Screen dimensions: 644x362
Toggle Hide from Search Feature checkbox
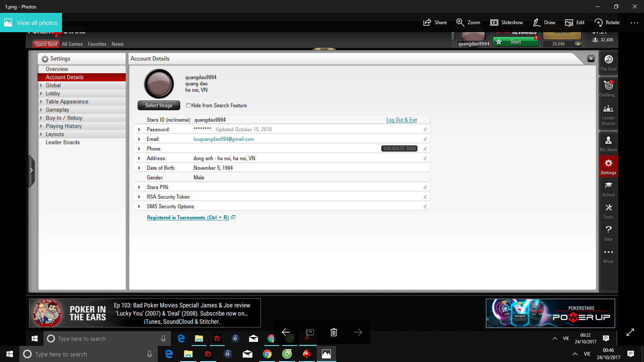[188, 105]
